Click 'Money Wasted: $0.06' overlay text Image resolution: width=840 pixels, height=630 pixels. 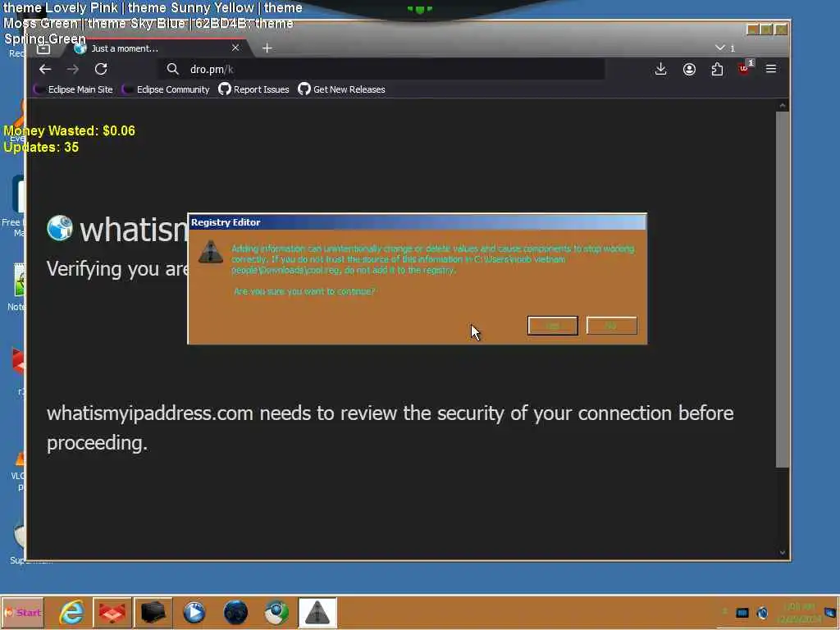point(69,130)
